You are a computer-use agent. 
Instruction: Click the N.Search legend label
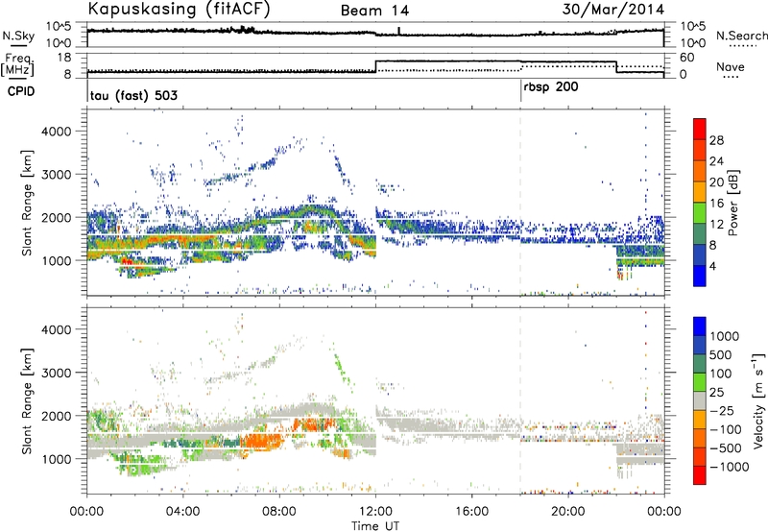[x=741, y=36]
